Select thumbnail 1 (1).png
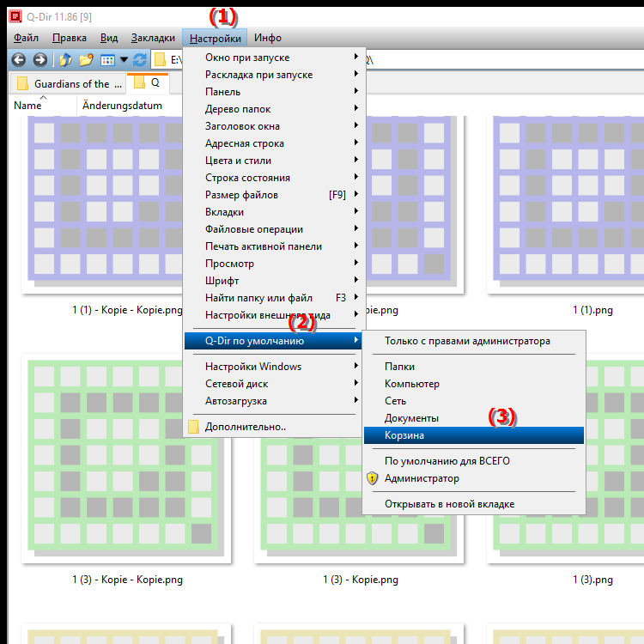 [566, 204]
